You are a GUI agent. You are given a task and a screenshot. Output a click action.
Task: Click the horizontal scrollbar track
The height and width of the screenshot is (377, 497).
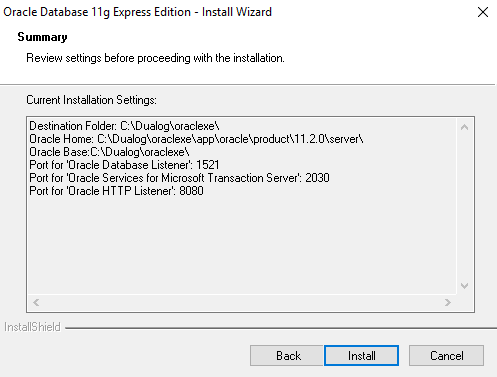pyautogui.click(x=242, y=302)
